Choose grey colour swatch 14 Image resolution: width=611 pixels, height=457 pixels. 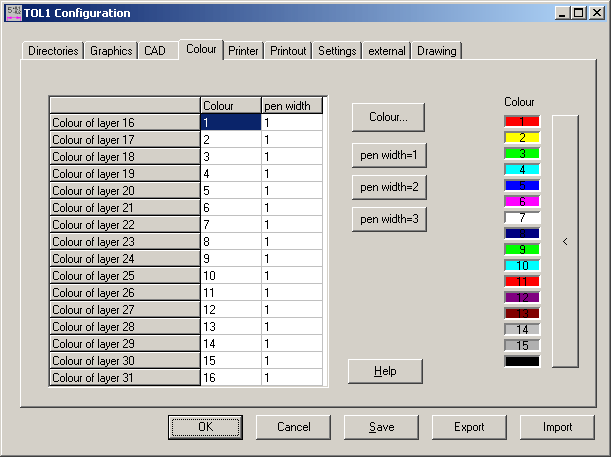point(521,329)
